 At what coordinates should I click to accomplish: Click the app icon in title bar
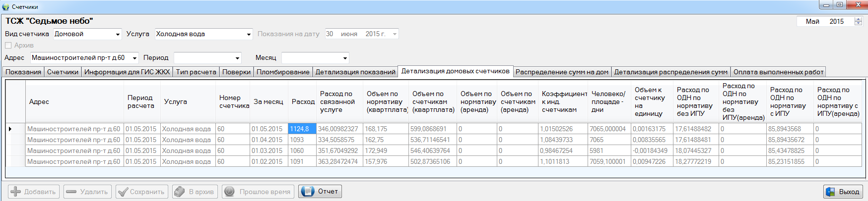tap(5, 7)
